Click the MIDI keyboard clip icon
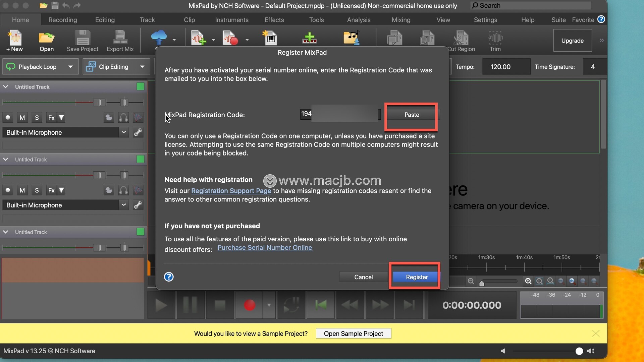644x362 pixels. (270, 38)
